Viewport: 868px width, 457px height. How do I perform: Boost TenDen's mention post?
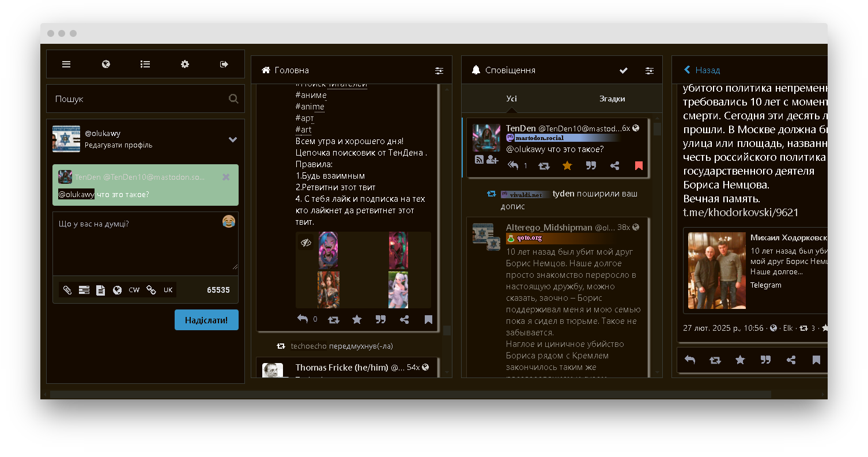544,165
